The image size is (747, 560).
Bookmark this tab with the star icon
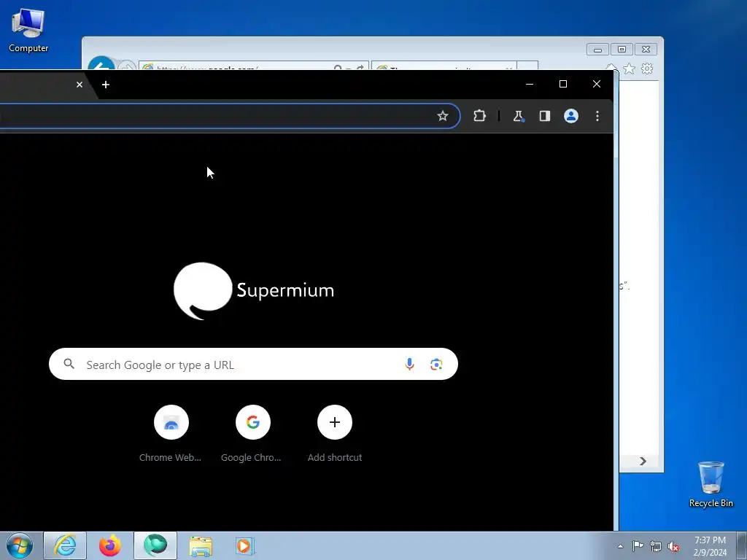click(x=443, y=116)
